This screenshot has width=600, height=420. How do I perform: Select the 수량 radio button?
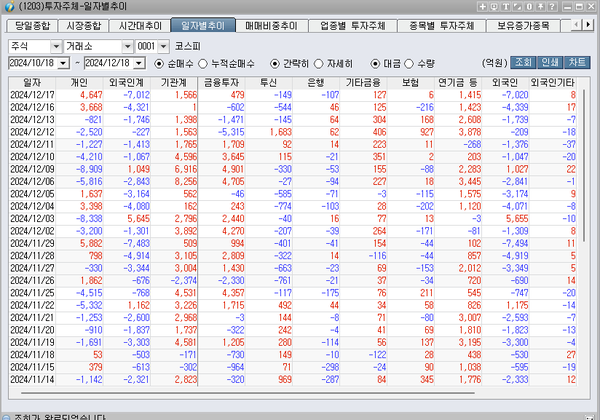coord(409,64)
